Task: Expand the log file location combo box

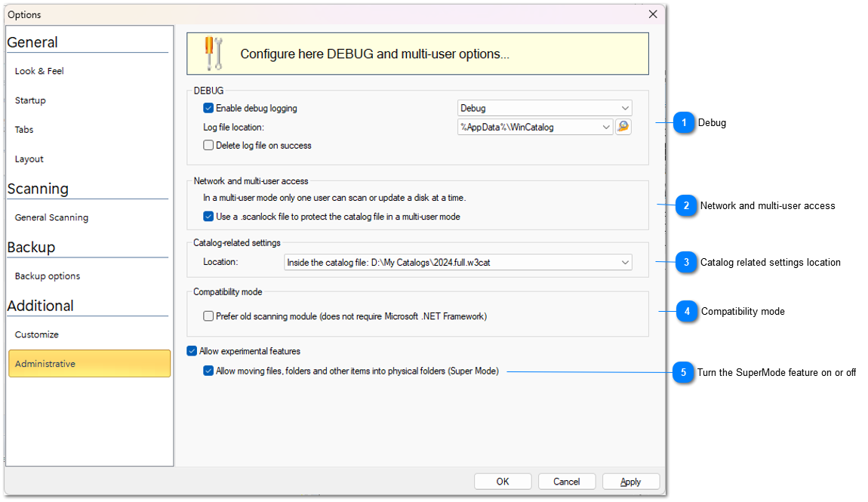Action: click(606, 128)
